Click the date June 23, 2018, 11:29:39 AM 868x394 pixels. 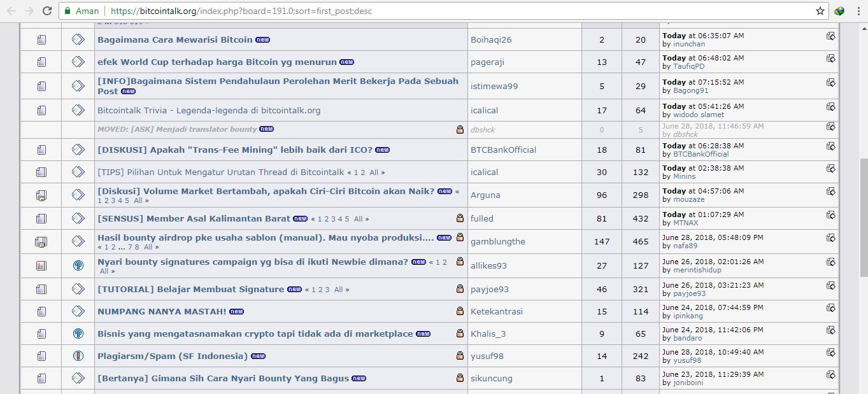[713, 374]
